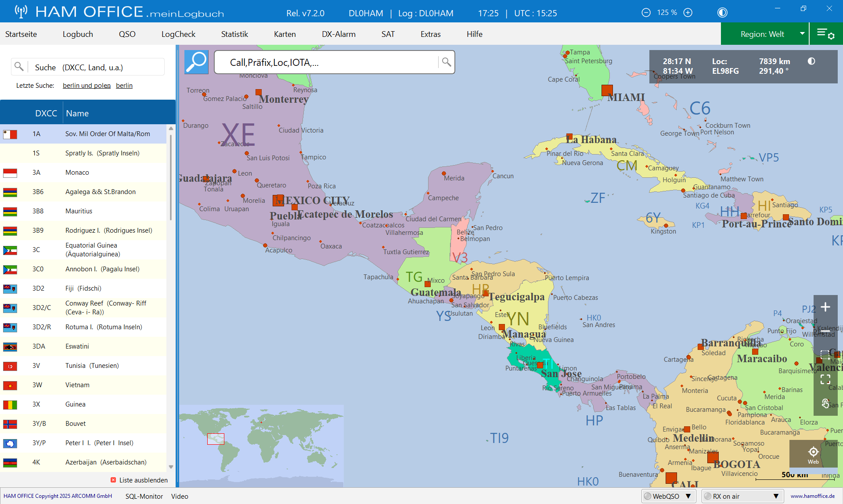The height and width of the screenshot is (504, 843).
Task: Sort by the DXCC column header
Action: [46, 113]
